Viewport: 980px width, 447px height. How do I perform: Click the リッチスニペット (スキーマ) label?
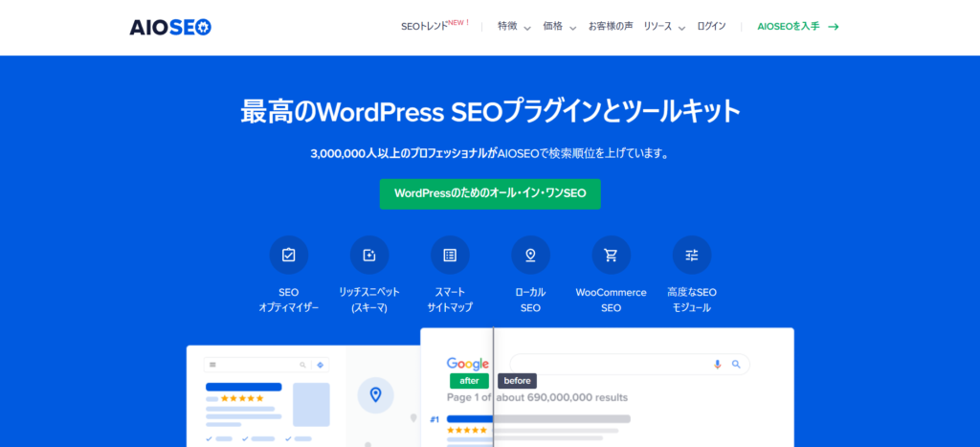369,301
